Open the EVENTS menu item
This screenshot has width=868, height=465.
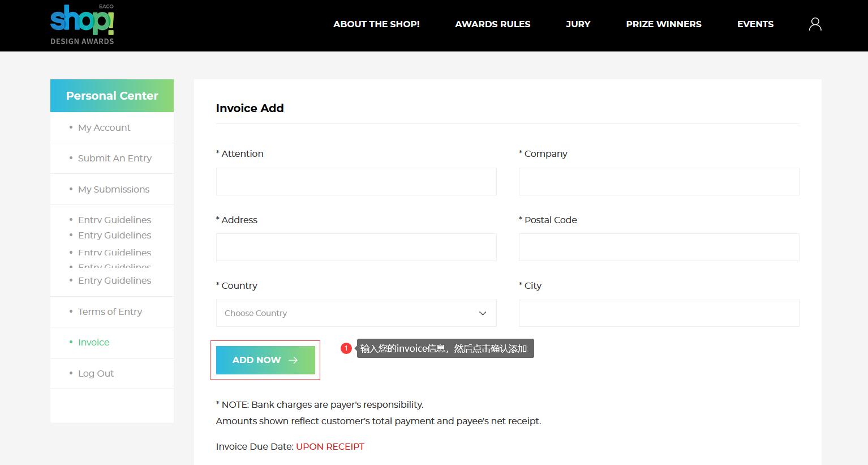click(x=755, y=24)
